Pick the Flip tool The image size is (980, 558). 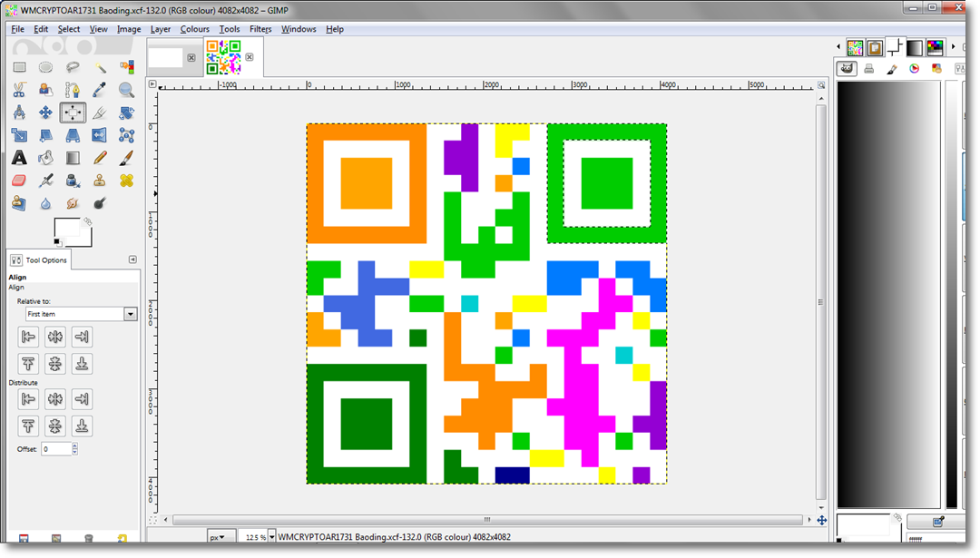pyautogui.click(x=100, y=135)
